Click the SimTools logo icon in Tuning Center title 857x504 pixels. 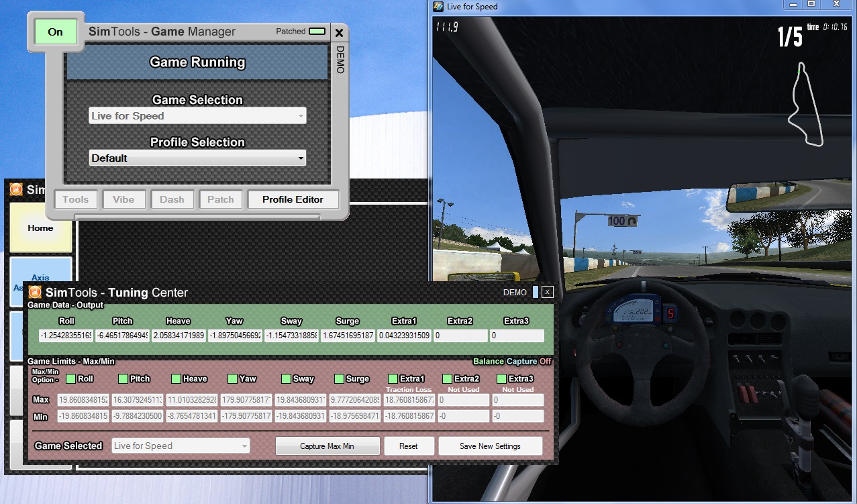(35, 292)
